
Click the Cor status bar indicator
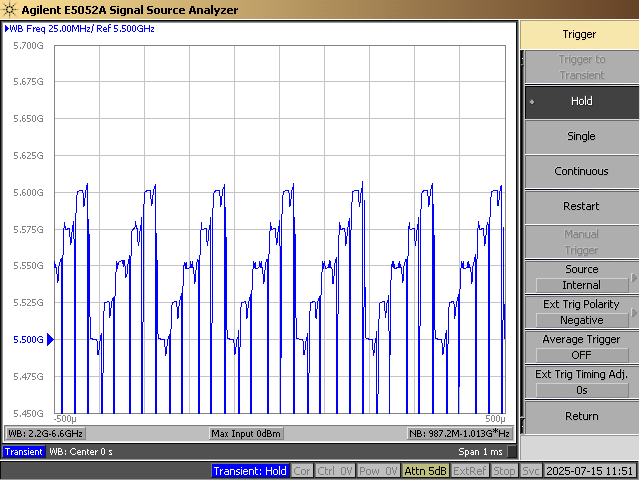coord(302,471)
